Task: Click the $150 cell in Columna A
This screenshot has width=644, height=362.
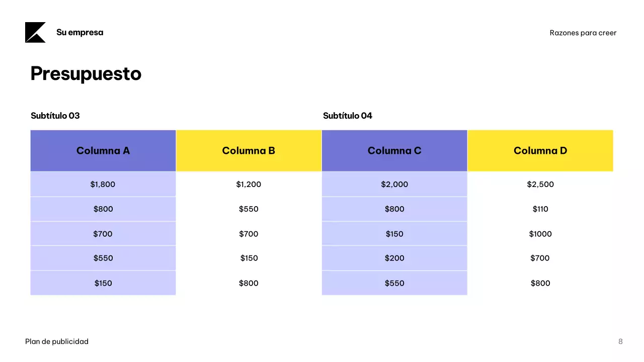Action: click(103, 284)
